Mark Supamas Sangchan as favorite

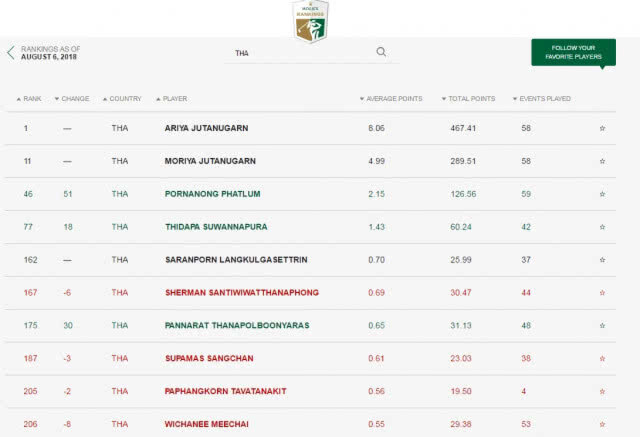point(602,359)
